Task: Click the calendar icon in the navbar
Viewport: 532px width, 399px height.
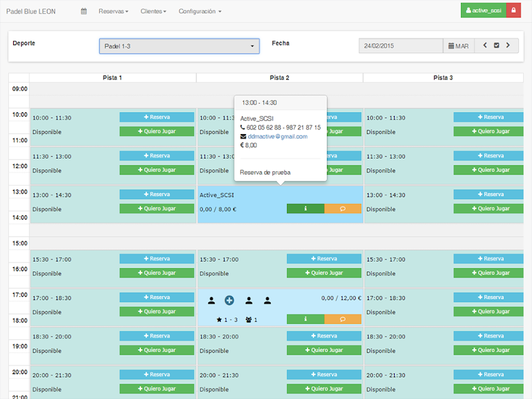Action: (x=84, y=11)
